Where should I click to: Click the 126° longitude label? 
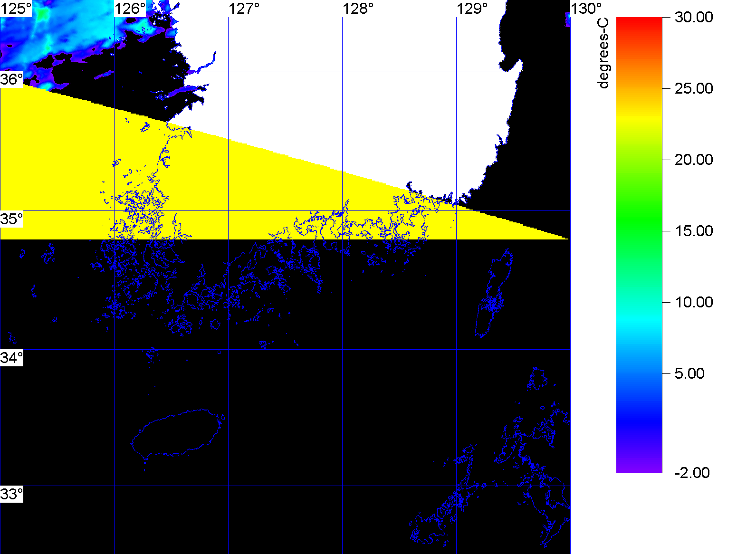click(x=130, y=9)
